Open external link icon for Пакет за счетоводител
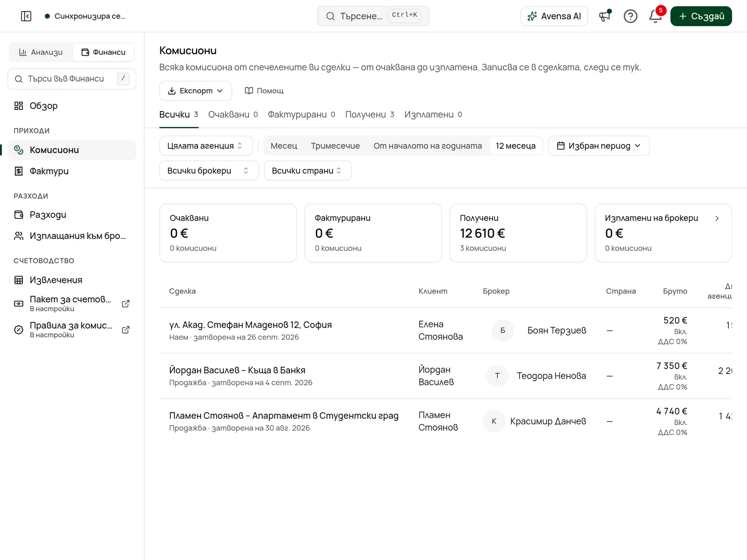The height and width of the screenshot is (560, 747). tap(126, 304)
